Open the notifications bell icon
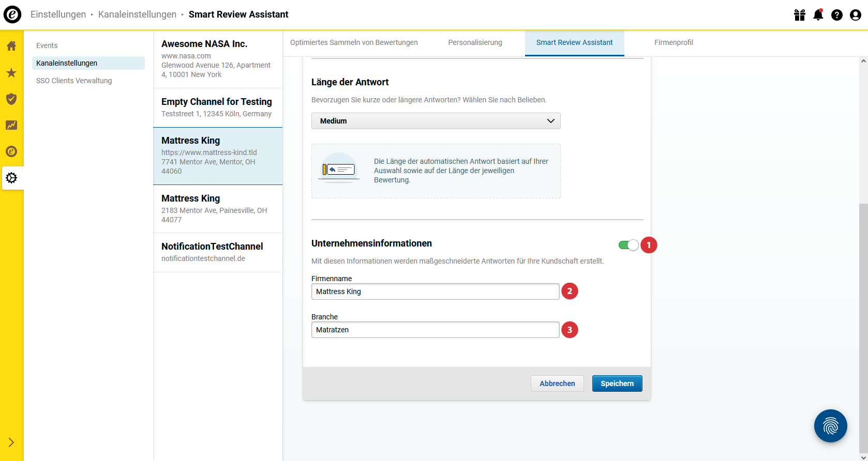Image resolution: width=868 pixels, height=461 pixels. point(818,15)
